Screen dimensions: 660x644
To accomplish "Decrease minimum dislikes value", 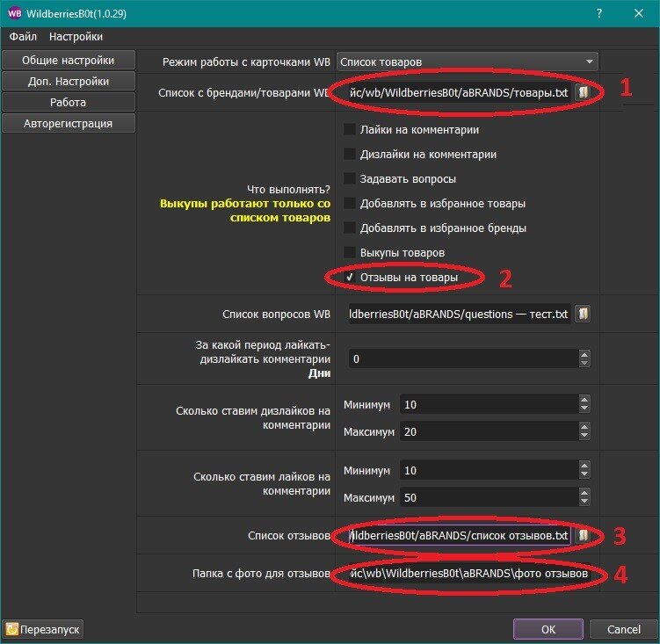I will 584,408.
